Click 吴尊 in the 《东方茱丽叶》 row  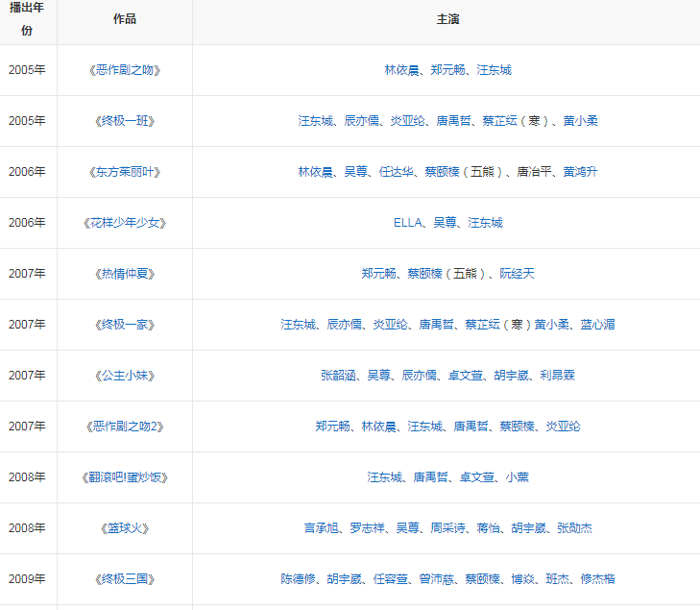coord(356,172)
